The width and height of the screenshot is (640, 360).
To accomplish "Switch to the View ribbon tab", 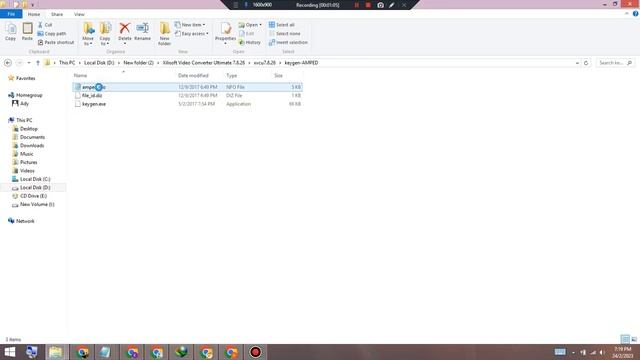I will [79, 14].
